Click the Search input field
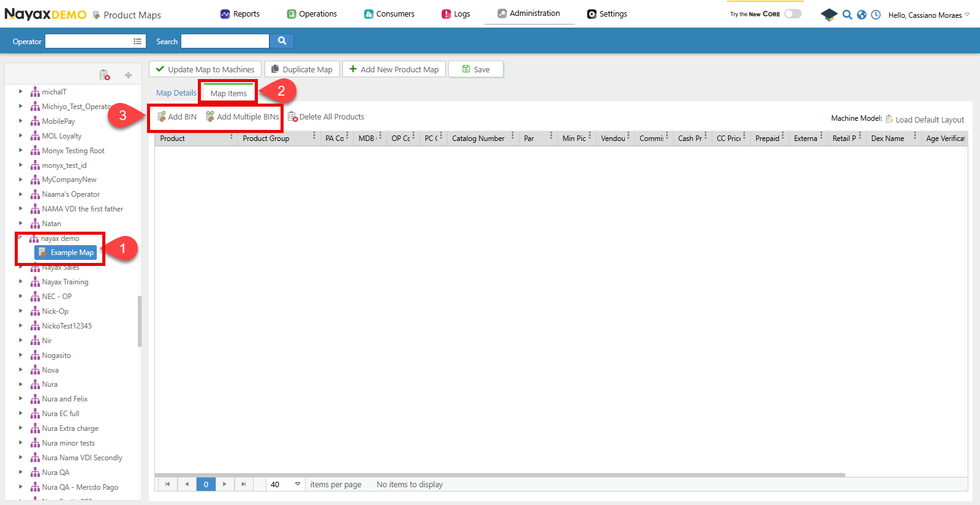 [x=225, y=41]
